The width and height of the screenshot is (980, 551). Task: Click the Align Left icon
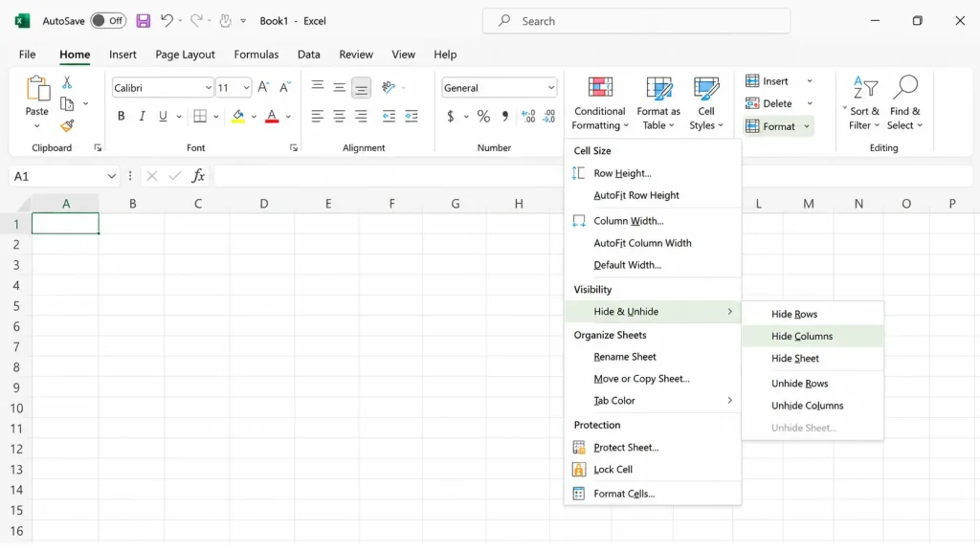click(318, 116)
